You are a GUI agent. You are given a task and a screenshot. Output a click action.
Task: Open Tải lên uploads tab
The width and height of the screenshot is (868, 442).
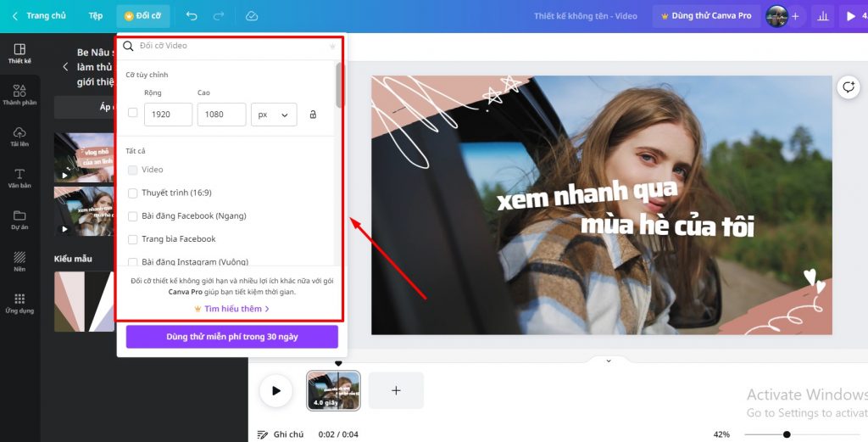click(x=19, y=137)
